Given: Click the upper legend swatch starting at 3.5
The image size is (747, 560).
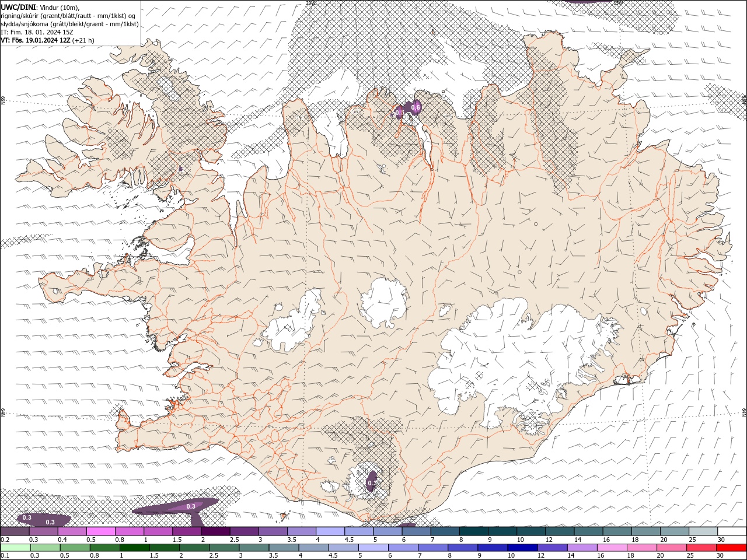Looking at the screenshot, I should tap(301, 531).
